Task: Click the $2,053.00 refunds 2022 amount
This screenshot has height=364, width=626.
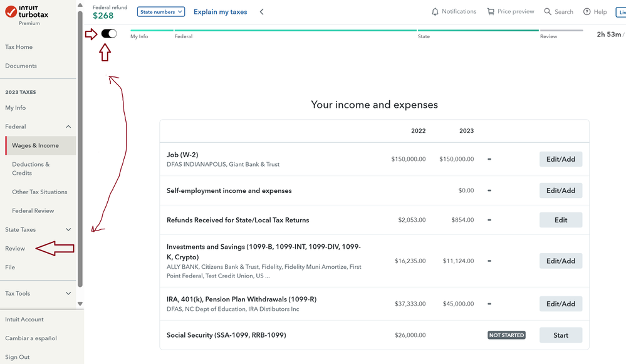Action: click(x=412, y=220)
